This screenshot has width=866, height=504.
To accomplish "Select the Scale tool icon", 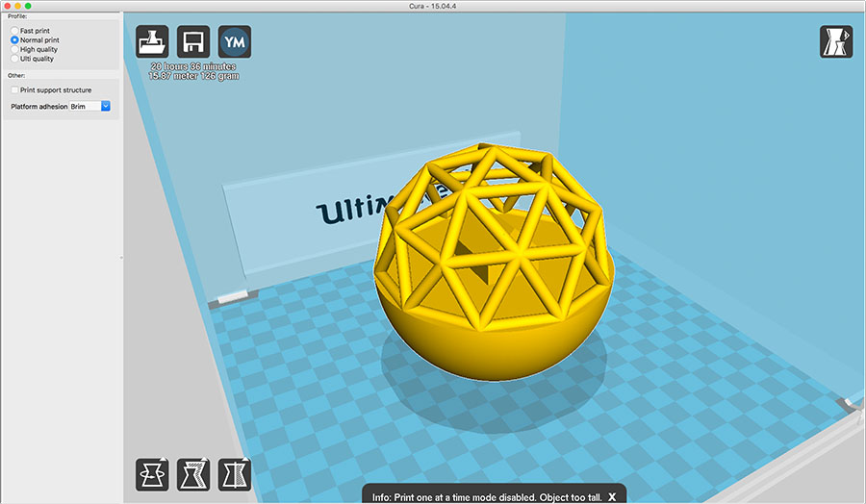I will coord(193,474).
